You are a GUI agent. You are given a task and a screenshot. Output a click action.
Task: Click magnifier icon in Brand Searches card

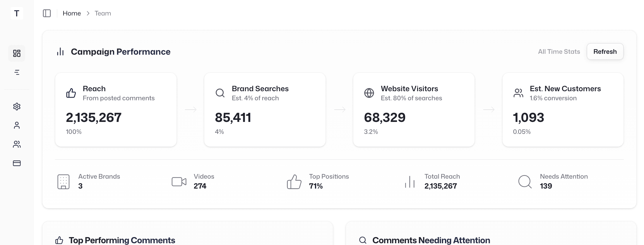(x=220, y=93)
